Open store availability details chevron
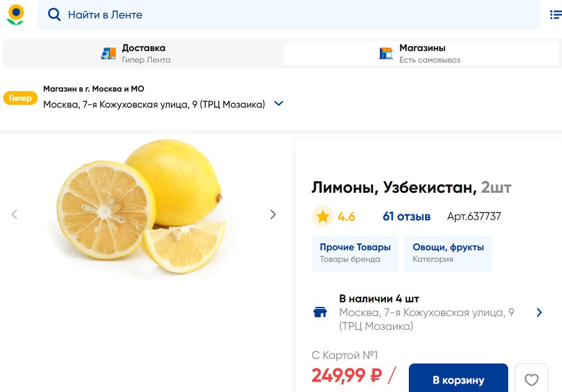The image size is (562, 392). pyautogui.click(x=539, y=312)
